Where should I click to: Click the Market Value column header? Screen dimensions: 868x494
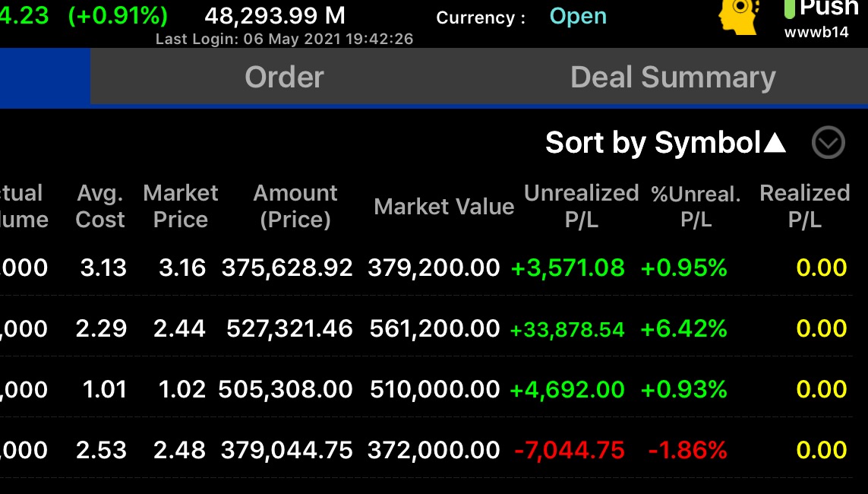[444, 206]
